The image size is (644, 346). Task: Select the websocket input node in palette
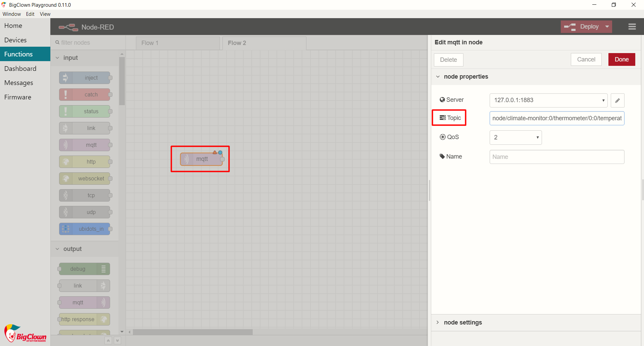[x=85, y=178]
